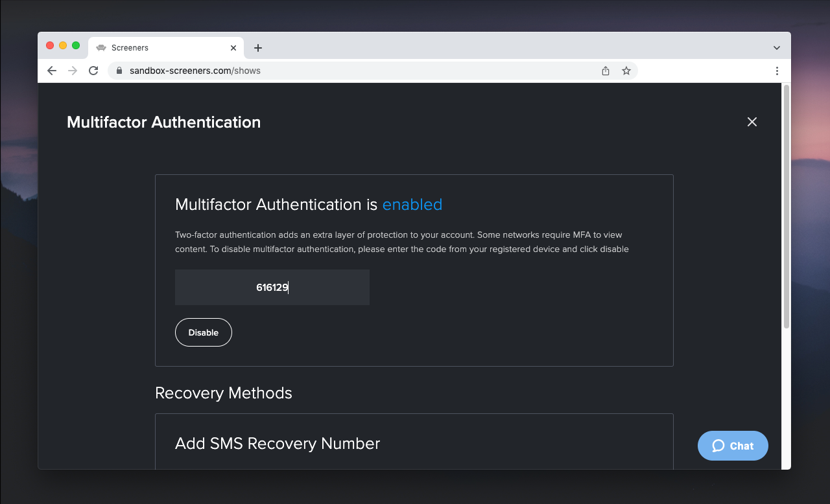Click the Screeners favicon on the tab
Image resolution: width=830 pixels, height=504 pixels.
coord(101,47)
